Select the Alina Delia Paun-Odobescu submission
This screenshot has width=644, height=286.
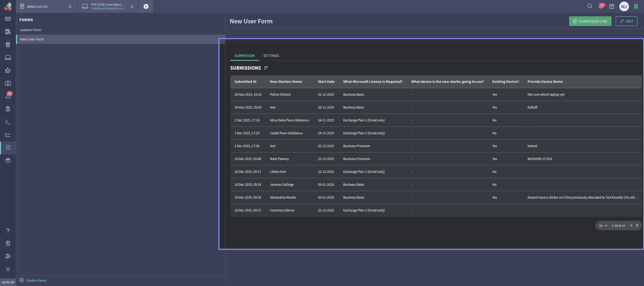point(436,120)
